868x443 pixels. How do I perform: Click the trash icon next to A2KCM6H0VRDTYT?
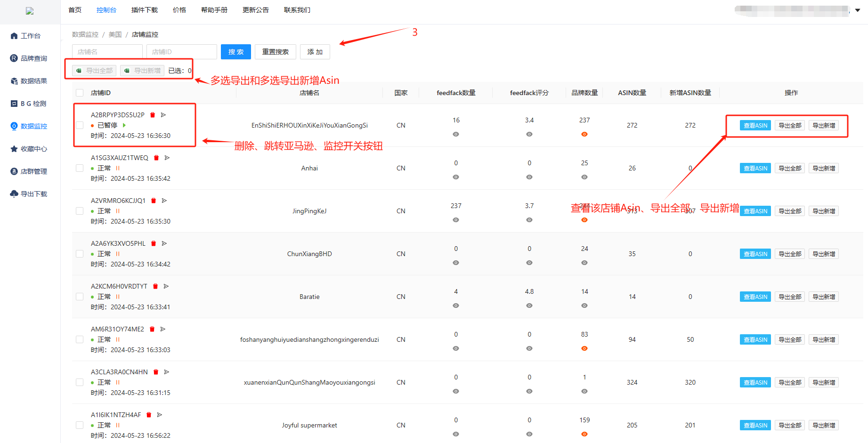click(x=155, y=286)
